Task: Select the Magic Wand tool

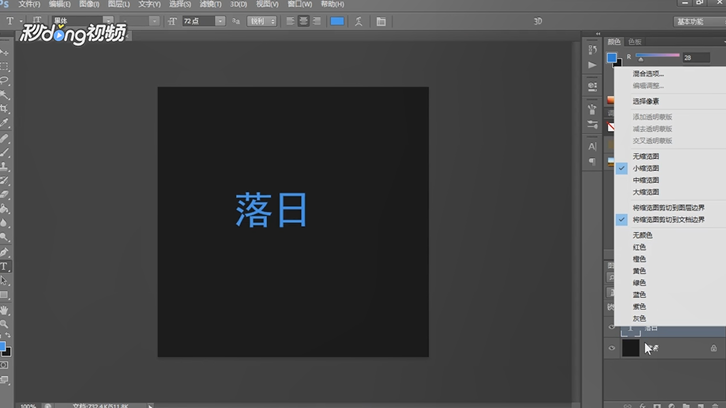Action: 5,94
